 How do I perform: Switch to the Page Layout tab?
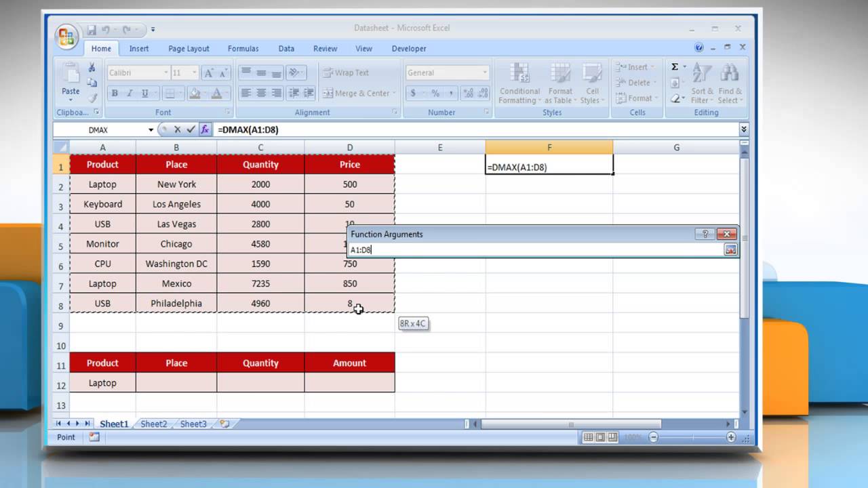(x=189, y=49)
